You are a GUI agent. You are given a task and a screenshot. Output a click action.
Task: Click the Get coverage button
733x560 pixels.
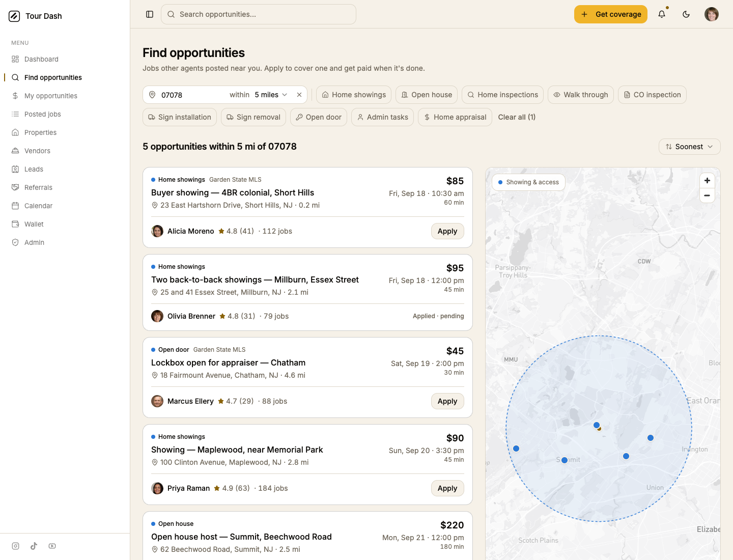[x=611, y=14]
